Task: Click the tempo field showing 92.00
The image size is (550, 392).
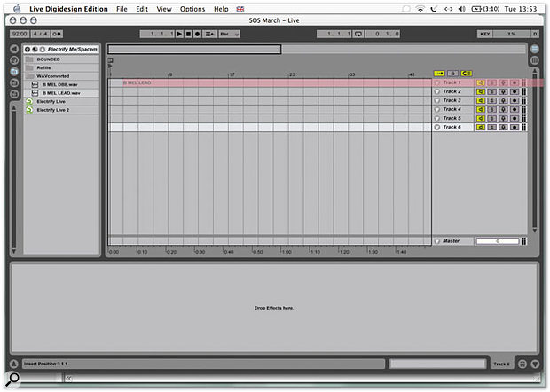Action: [x=20, y=34]
